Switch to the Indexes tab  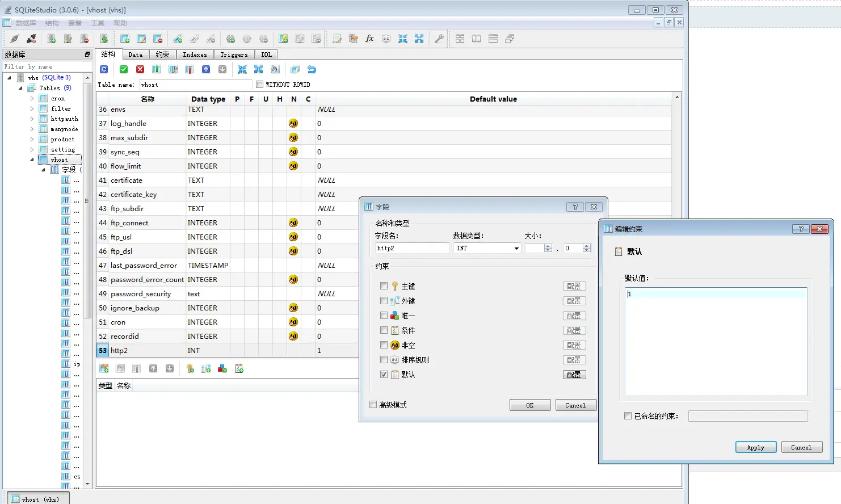tap(195, 54)
